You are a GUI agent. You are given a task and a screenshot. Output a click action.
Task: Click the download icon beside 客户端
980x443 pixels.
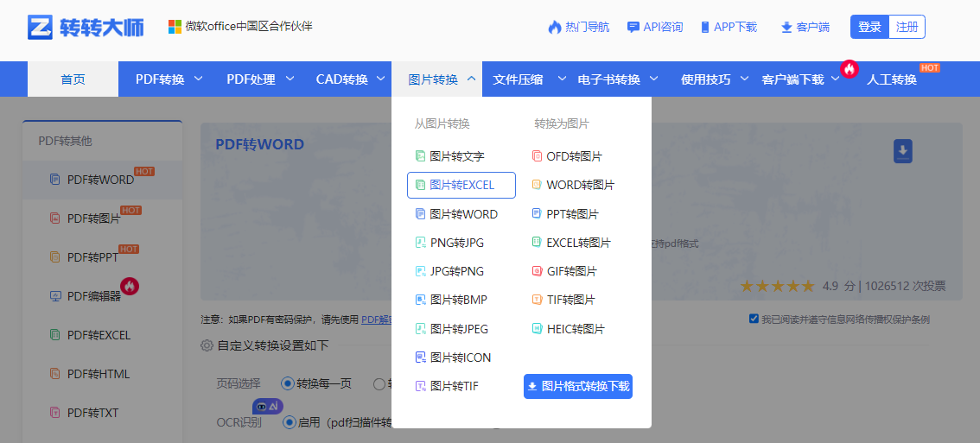(786, 28)
